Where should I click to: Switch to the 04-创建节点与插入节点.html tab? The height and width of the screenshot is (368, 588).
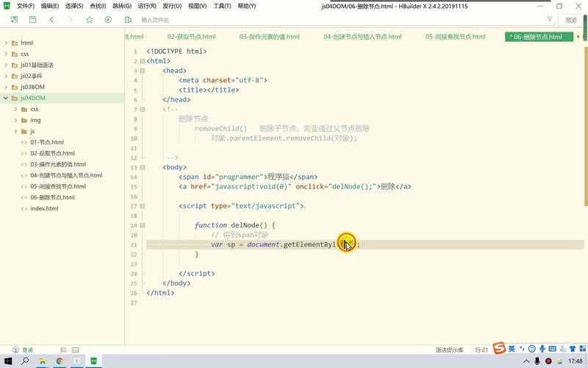[362, 37]
